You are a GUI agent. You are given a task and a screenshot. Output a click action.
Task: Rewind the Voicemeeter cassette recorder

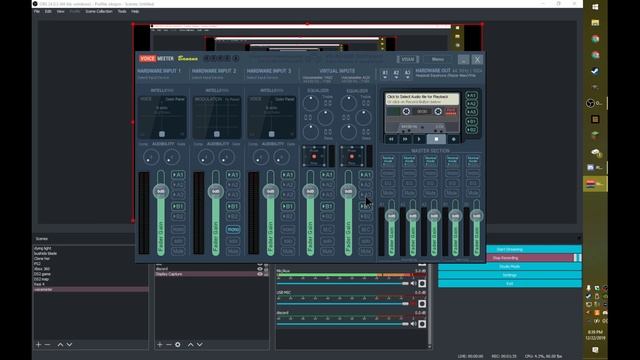tap(391, 139)
